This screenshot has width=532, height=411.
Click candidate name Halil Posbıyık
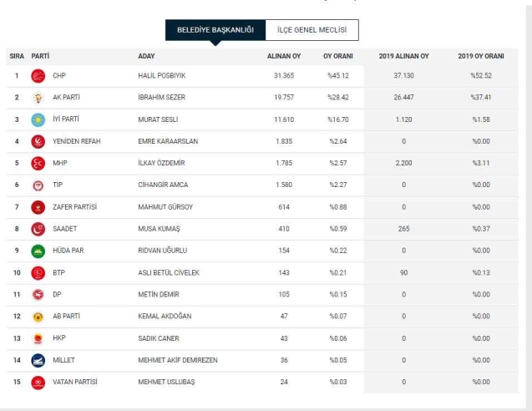click(161, 76)
